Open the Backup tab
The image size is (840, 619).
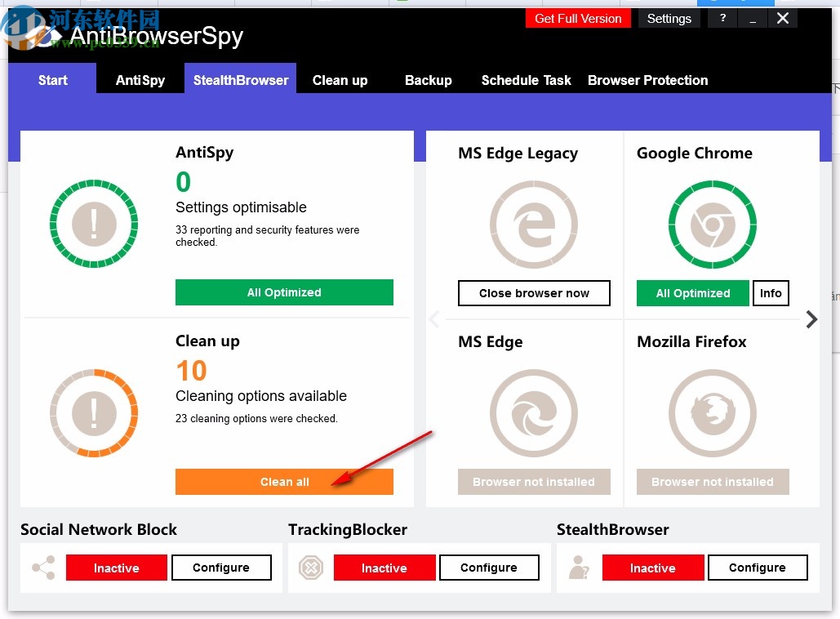[x=428, y=80]
